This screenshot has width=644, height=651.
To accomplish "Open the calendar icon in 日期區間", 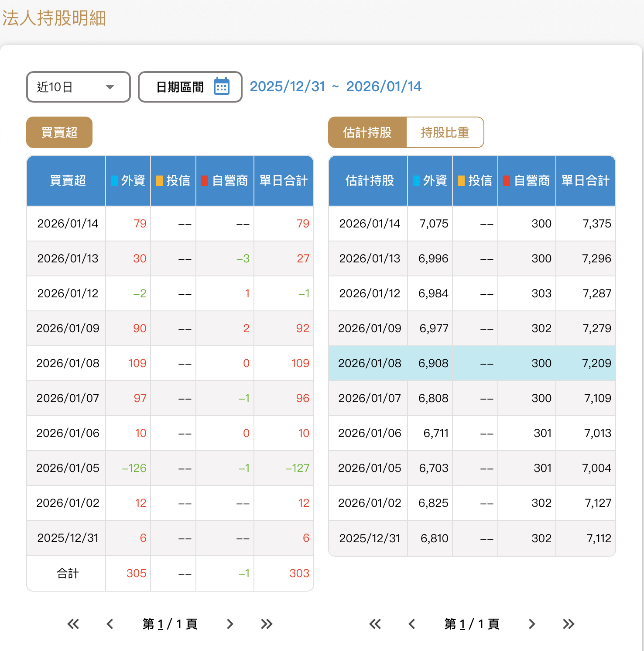I will (222, 87).
